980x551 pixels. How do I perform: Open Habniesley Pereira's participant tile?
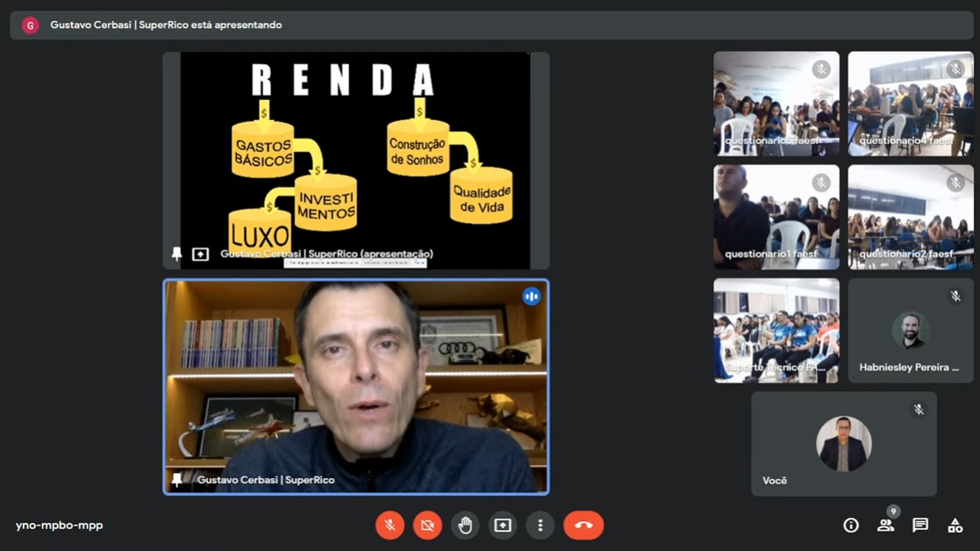coord(911,331)
